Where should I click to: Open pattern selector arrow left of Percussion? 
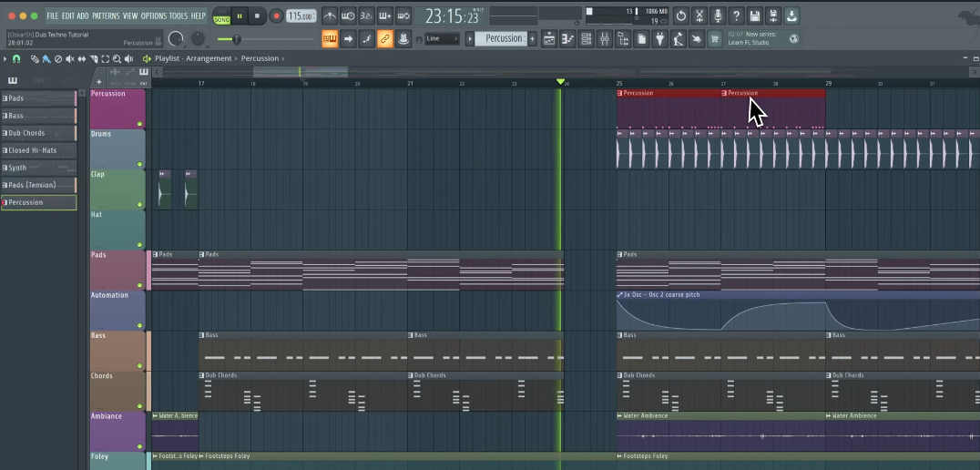[470, 39]
